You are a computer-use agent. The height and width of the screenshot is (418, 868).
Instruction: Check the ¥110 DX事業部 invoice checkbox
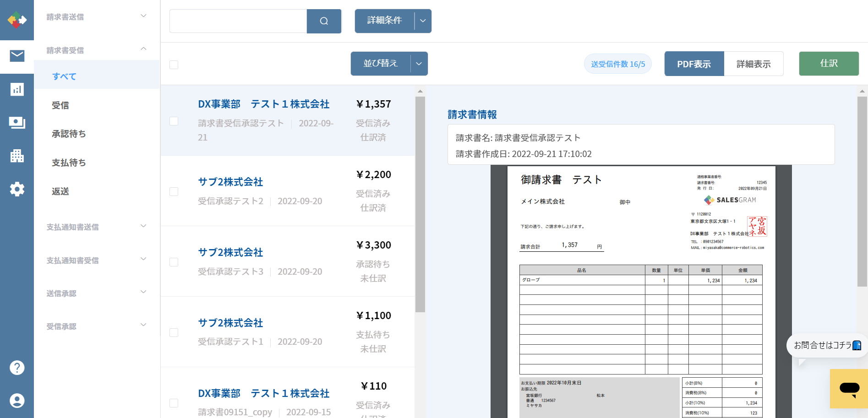click(174, 403)
